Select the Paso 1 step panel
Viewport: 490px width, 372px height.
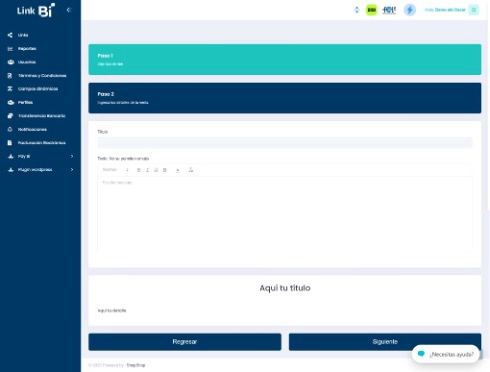(285, 59)
